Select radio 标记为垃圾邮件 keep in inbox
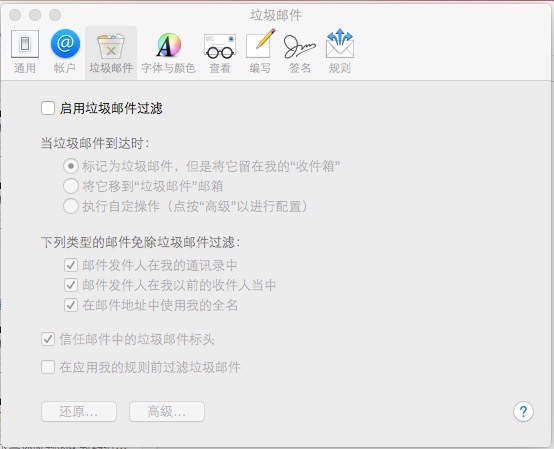The image size is (554, 449). click(x=71, y=166)
